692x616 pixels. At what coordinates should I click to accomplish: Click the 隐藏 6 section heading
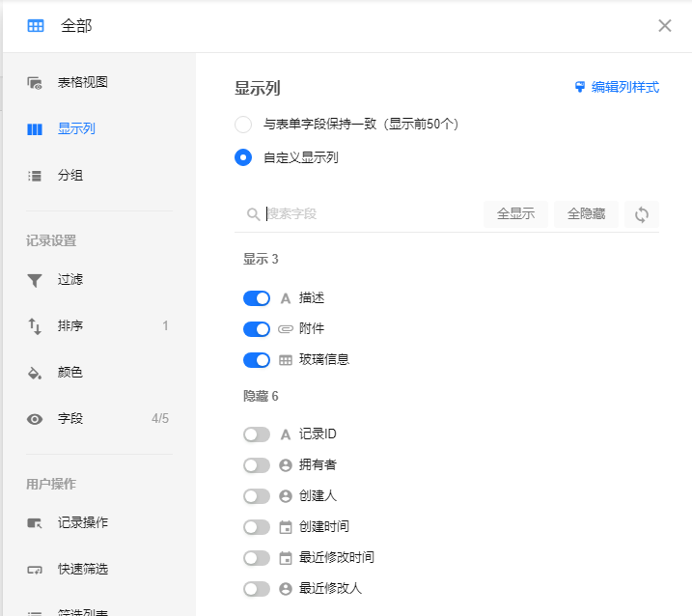tap(261, 397)
